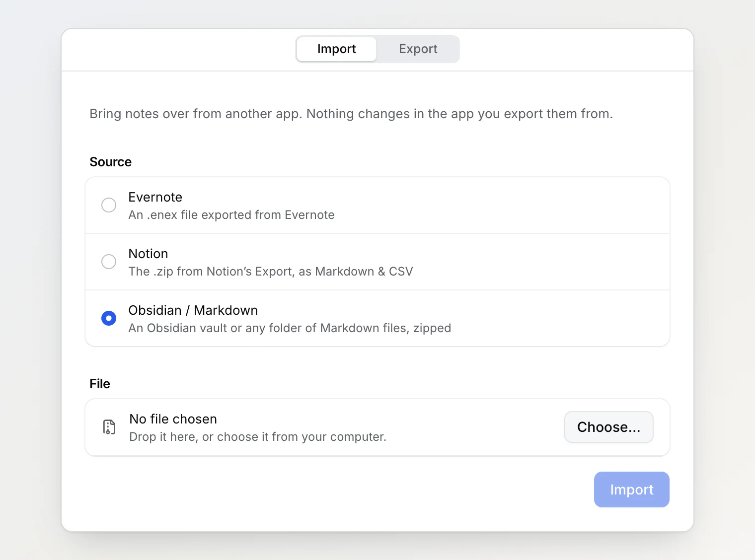Open the file picker with Choose…

(608, 427)
